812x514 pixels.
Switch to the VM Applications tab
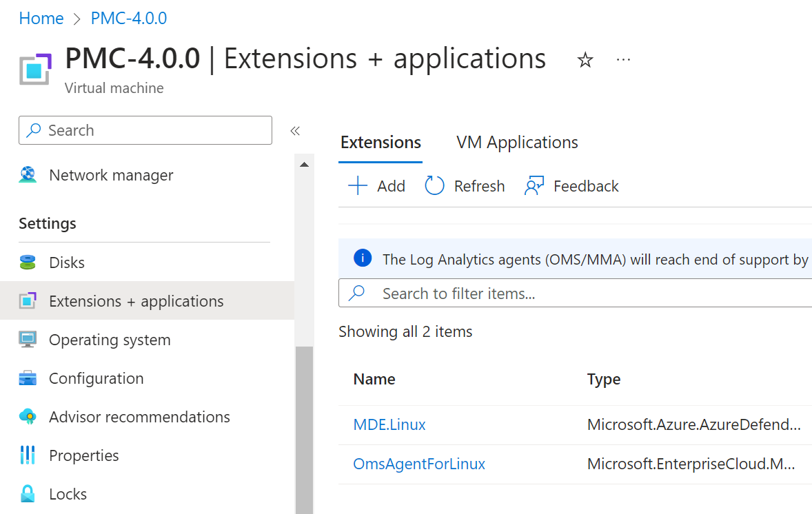(x=517, y=143)
